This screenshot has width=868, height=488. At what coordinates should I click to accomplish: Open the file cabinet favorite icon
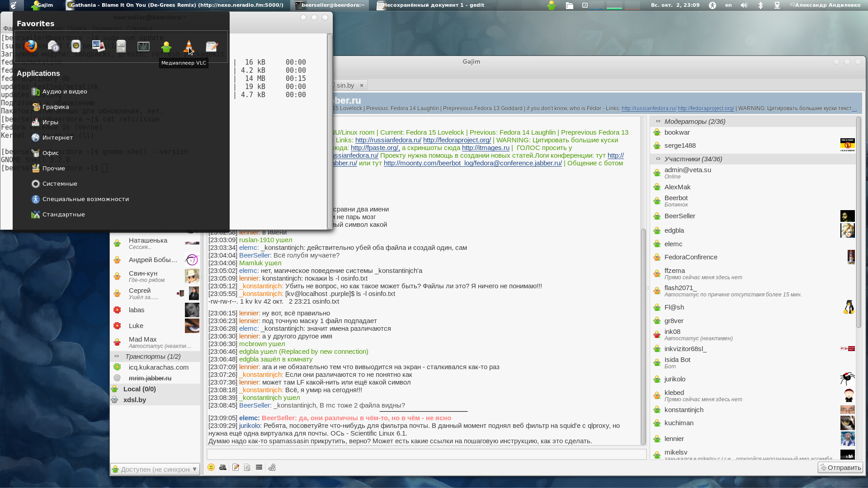pyautogui.click(x=121, y=46)
